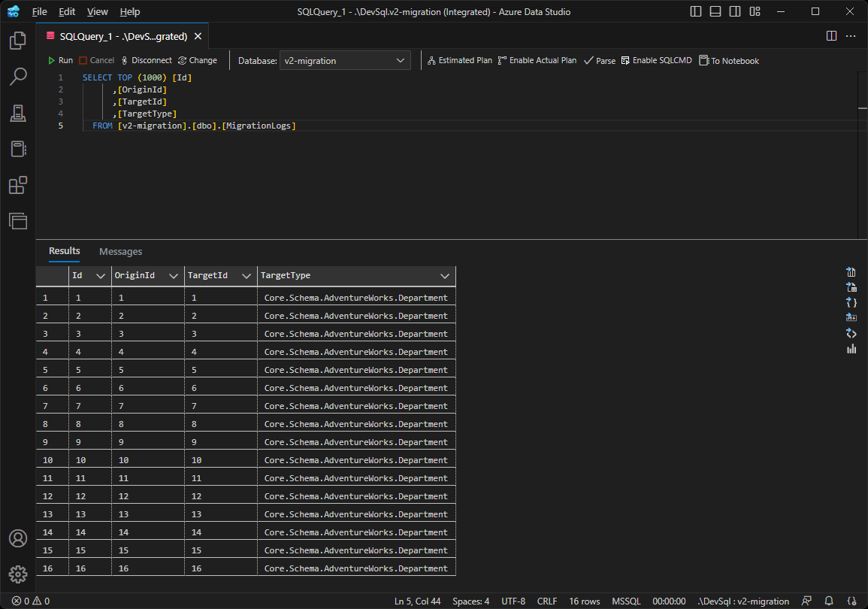Select the SQLQuery_1 editor tab
Viewport: 868px width, 609px height.
(x=123, y=36)
